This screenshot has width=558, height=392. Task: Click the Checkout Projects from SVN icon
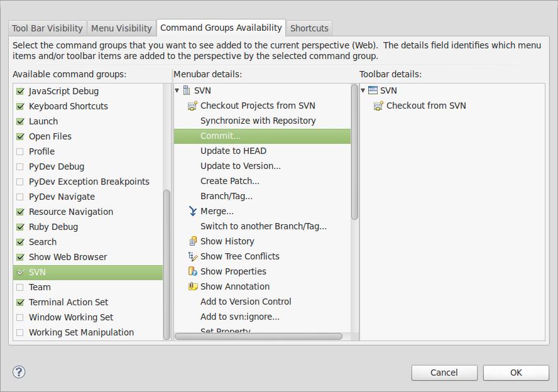tap(192, 106)
